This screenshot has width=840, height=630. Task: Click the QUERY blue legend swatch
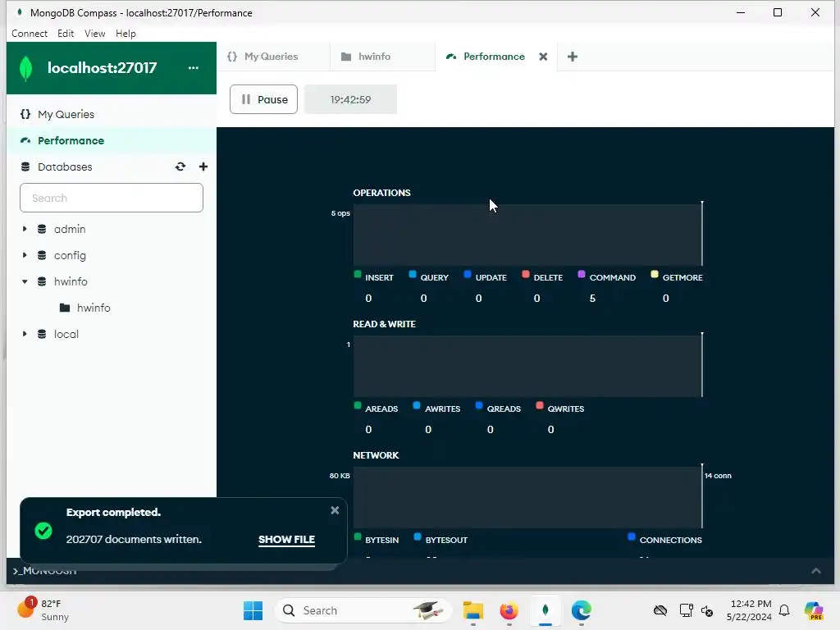(413, 274)
